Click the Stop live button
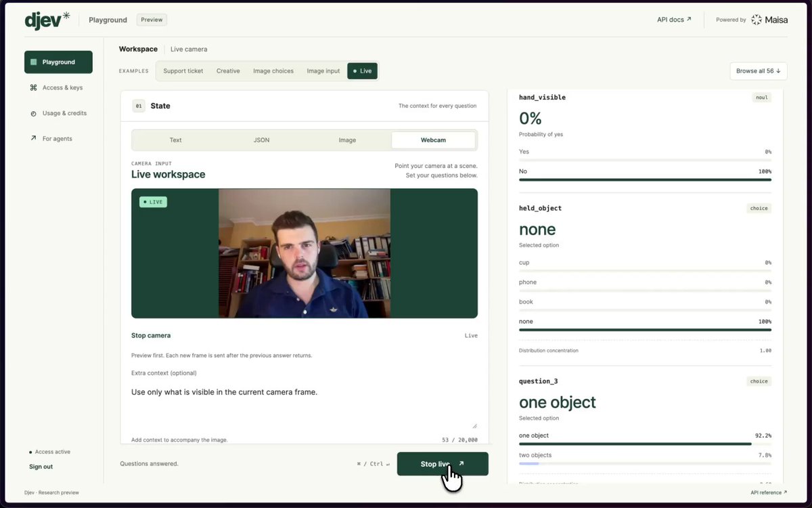 443,464
